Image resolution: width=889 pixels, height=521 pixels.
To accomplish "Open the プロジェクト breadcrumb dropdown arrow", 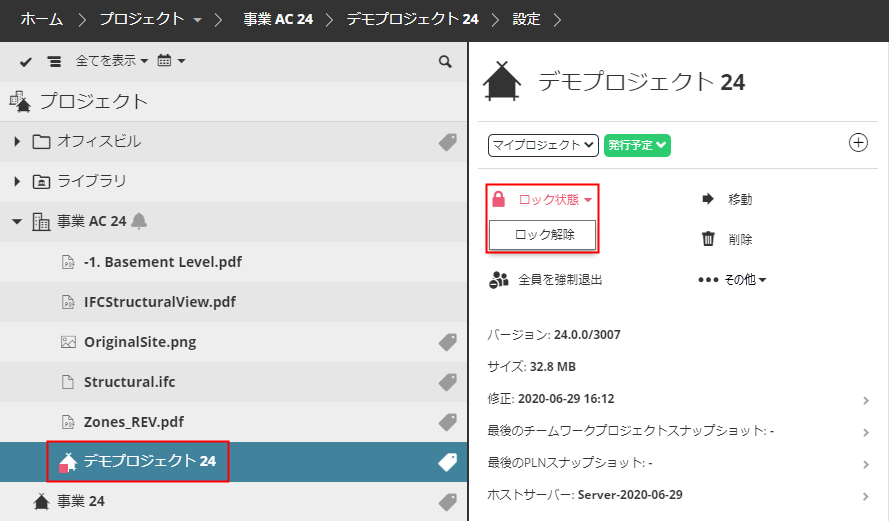I will [197, 20].
